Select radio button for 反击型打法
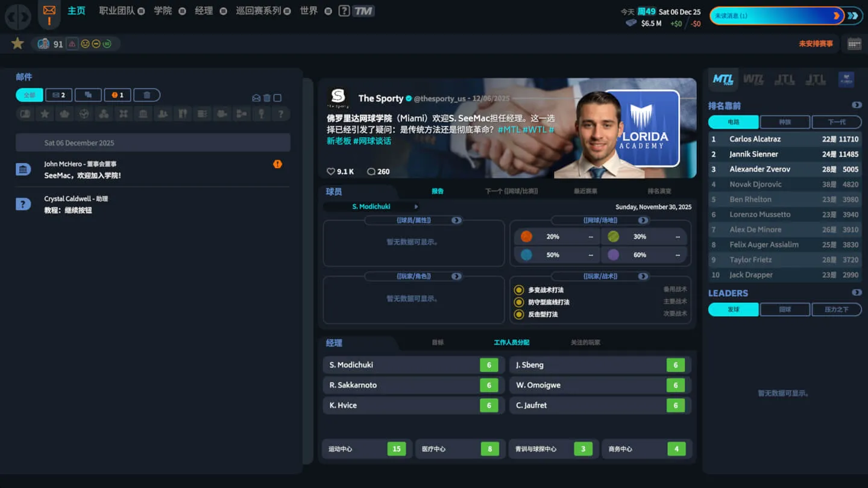Image resolution: width=868 pixels, height=488 pixels. coord(518,314)
